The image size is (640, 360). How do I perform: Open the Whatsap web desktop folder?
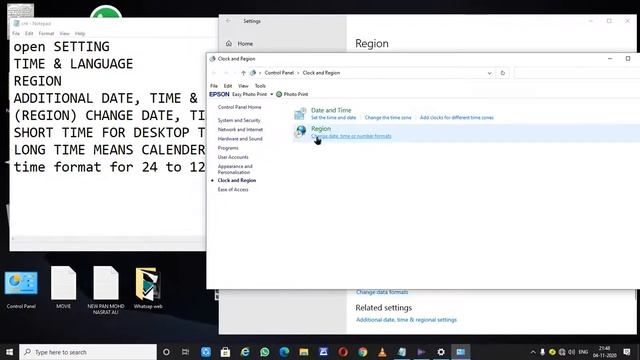point(148,288)
